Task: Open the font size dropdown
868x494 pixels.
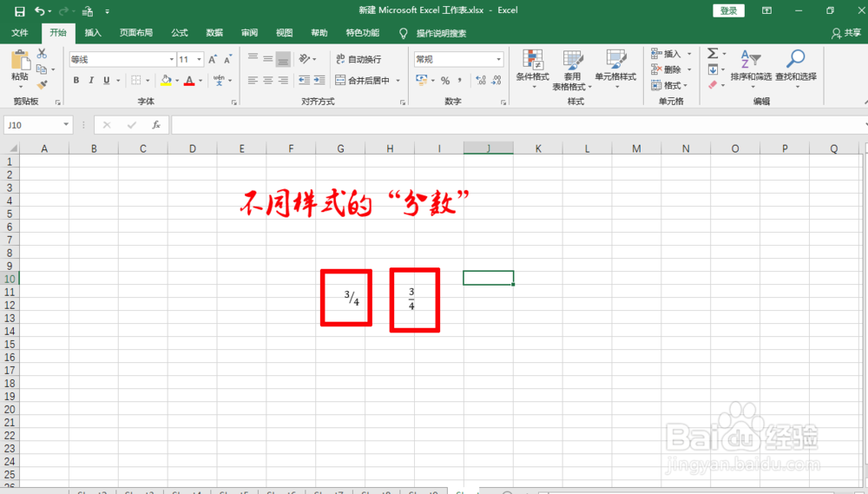Action: (199, 59)
